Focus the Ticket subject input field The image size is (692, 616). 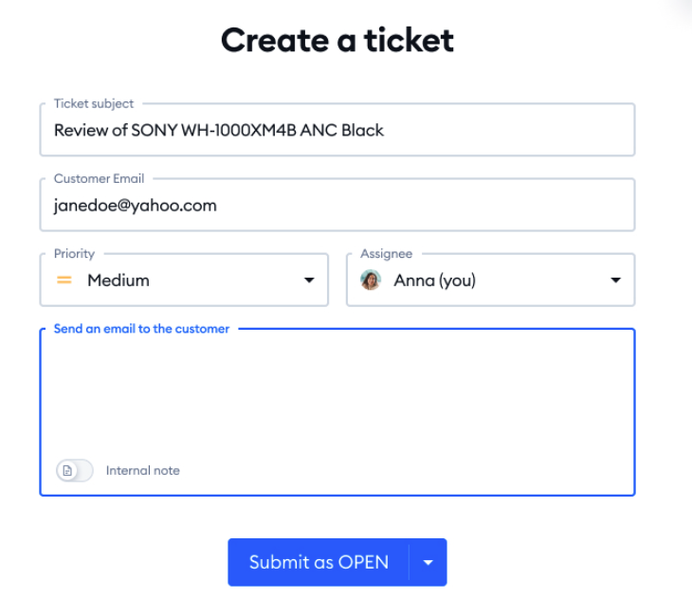pyautogui.click(x=337, y=130)
